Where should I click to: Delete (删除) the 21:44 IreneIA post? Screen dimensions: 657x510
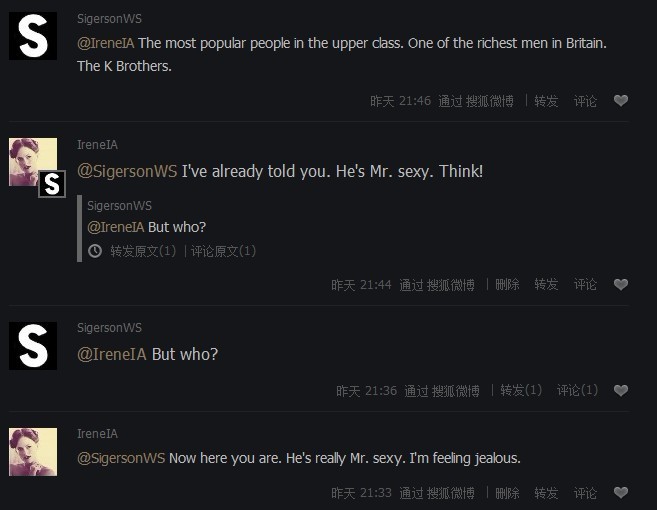[507, 285]
